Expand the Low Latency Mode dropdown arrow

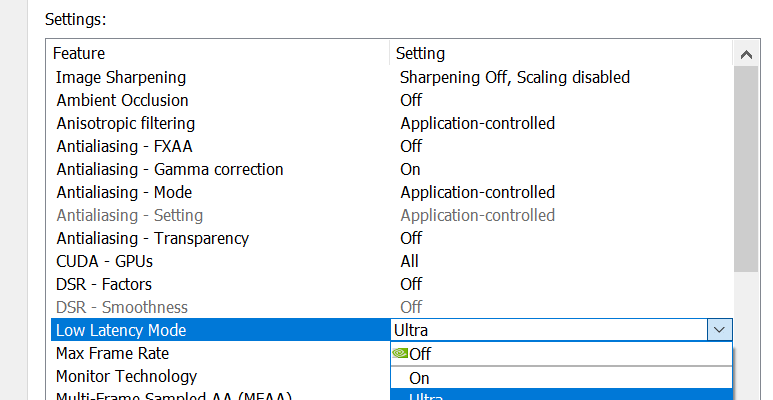(719, 330)
